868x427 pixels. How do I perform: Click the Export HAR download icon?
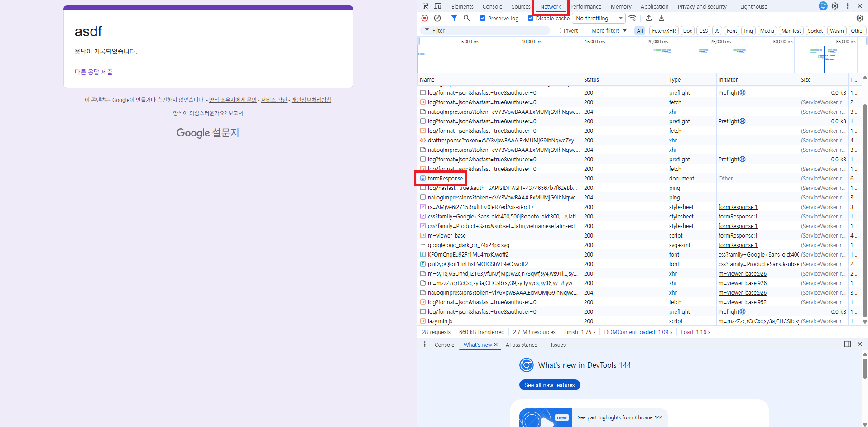(x=661, y=18)
